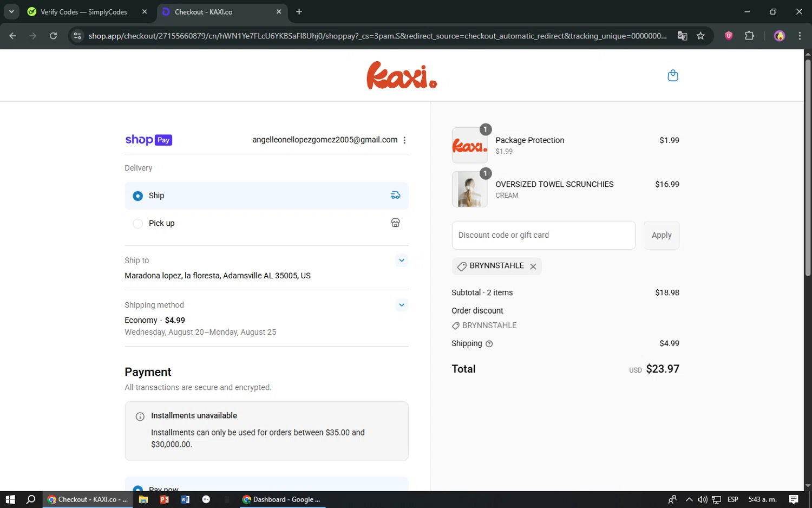The width and height of the screenshot is (812, 508).
Task: Click the shipping info question mark icon
Action: click(x=489, y=344)
